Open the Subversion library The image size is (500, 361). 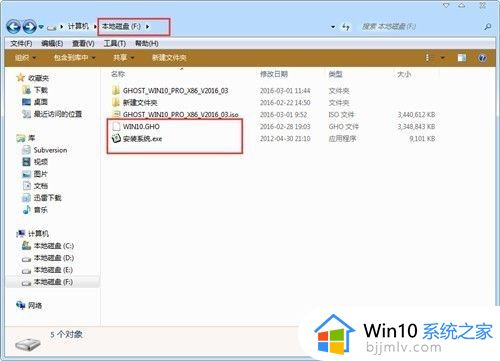(50, 150)
